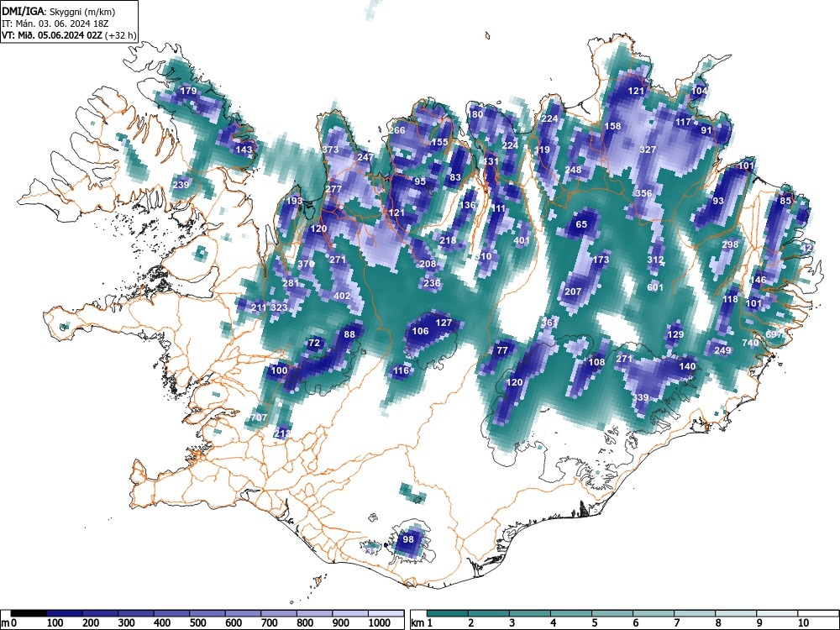The width and height of the screenshot is (840, 630).
Task: Select the 207 visibility value
Action: [x=573, y=291]
